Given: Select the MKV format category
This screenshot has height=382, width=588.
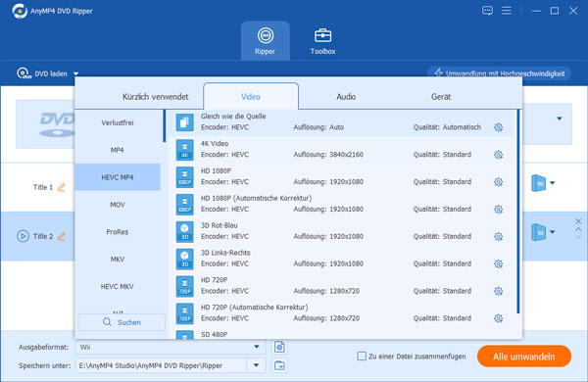Looking at the screenshot, I should 118,259.
